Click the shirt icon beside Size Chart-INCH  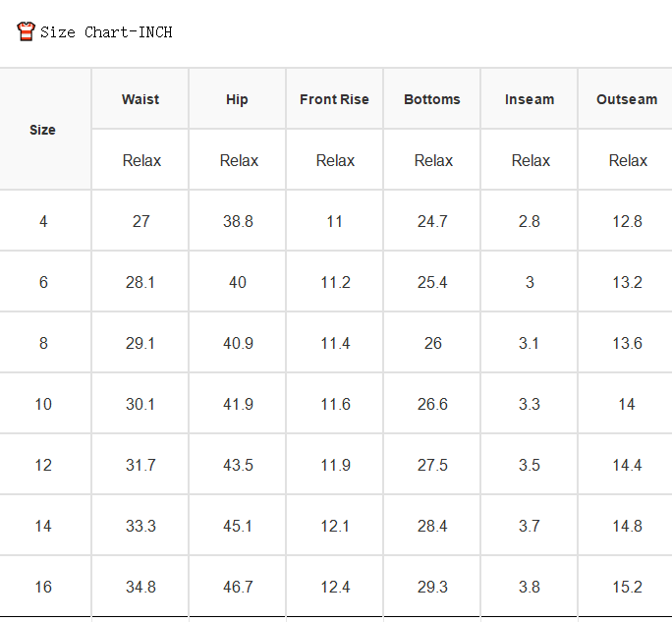26,31
